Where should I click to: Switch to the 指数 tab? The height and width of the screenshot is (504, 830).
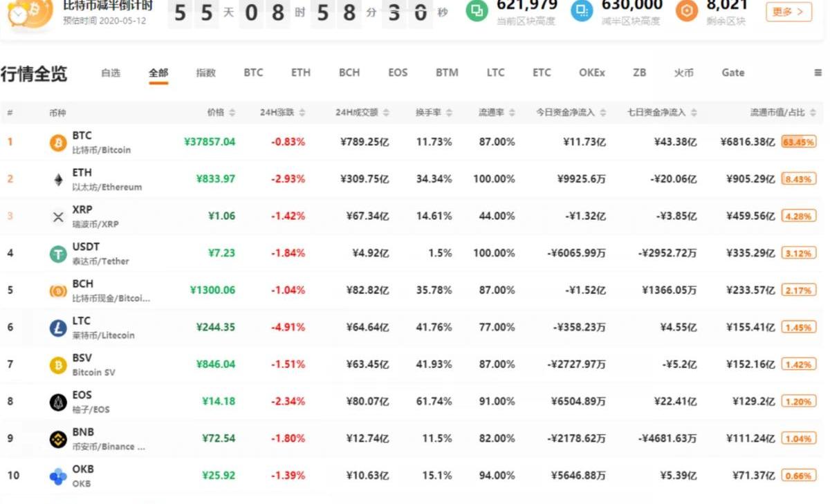[205, 73]
